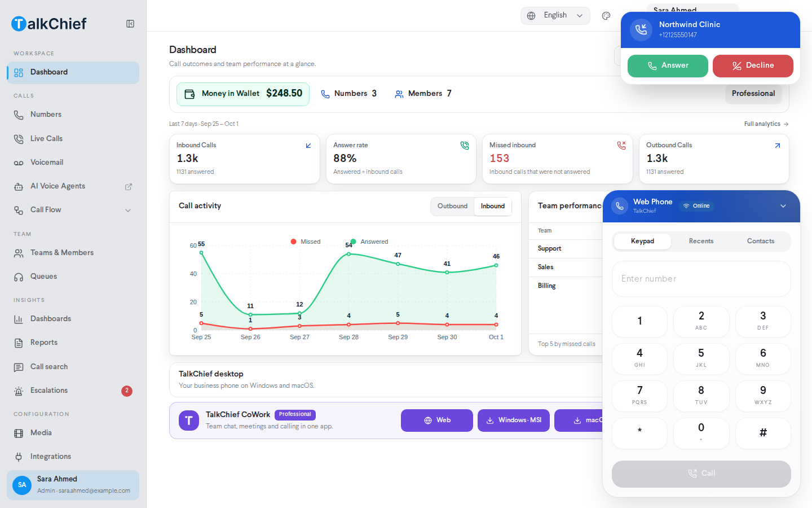This screenshot has height=508, width=812.
Task: Decline the Northwind Clinic call
Action: (753, 66)
